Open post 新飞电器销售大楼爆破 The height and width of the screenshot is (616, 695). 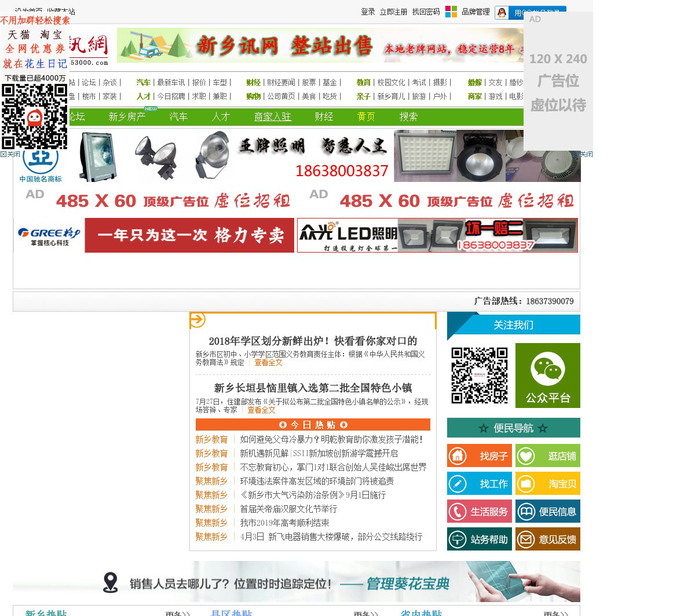pos(331,537)
